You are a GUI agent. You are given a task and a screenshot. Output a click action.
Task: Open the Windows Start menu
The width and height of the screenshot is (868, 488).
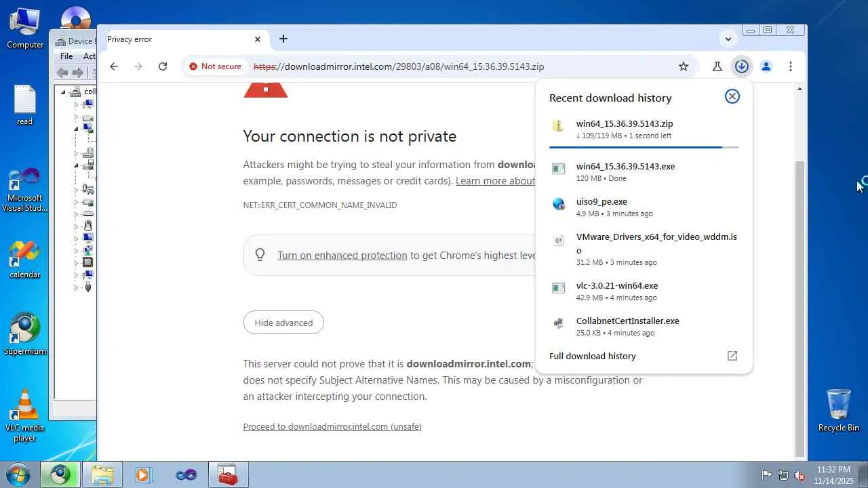click(18, 474)
